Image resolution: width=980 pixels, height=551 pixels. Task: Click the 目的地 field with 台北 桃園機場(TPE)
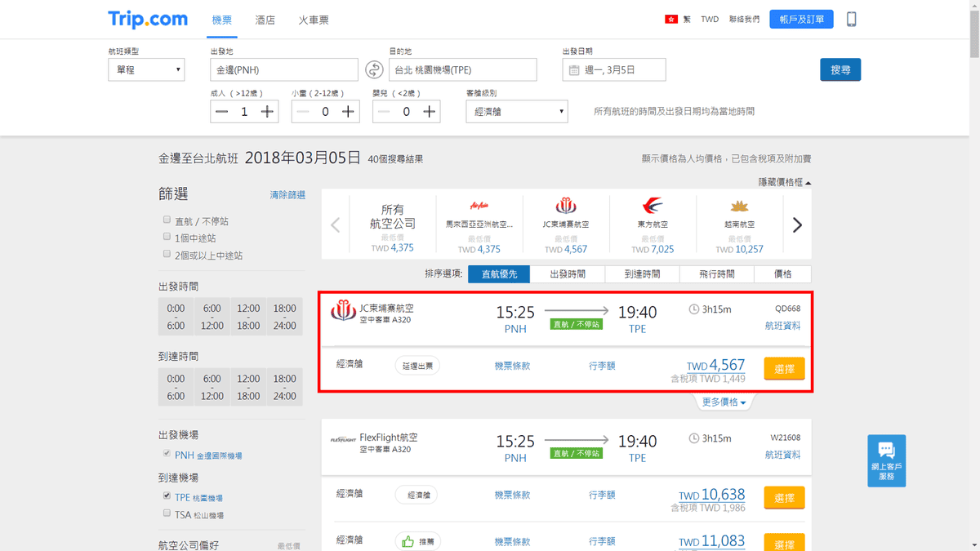pos(462,70)
